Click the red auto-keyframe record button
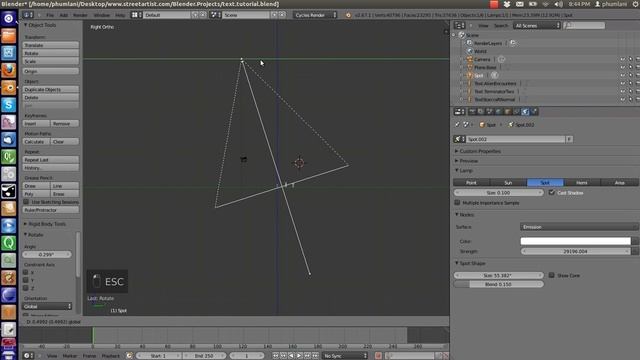 tap(378, 356)
